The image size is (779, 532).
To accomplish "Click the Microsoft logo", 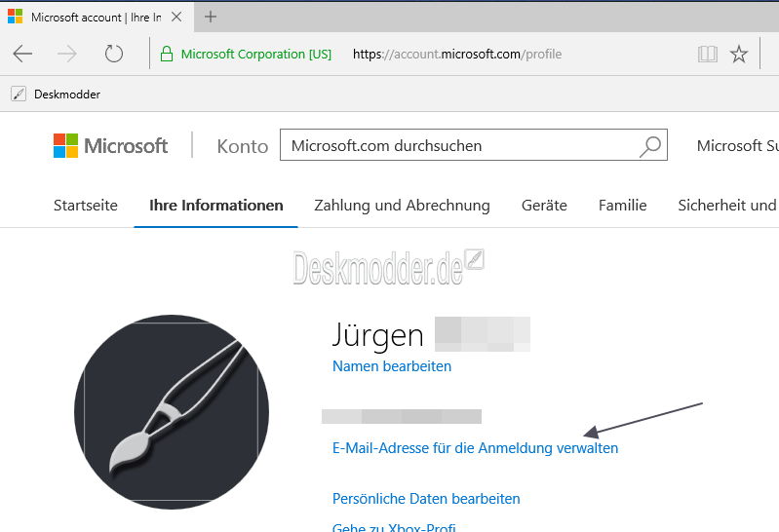I will tap(110, 146).
